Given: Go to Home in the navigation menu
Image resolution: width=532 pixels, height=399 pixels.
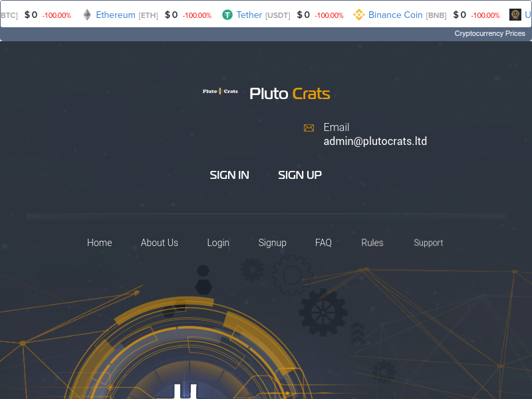Looking at the screenshot, I should point(99,243).
